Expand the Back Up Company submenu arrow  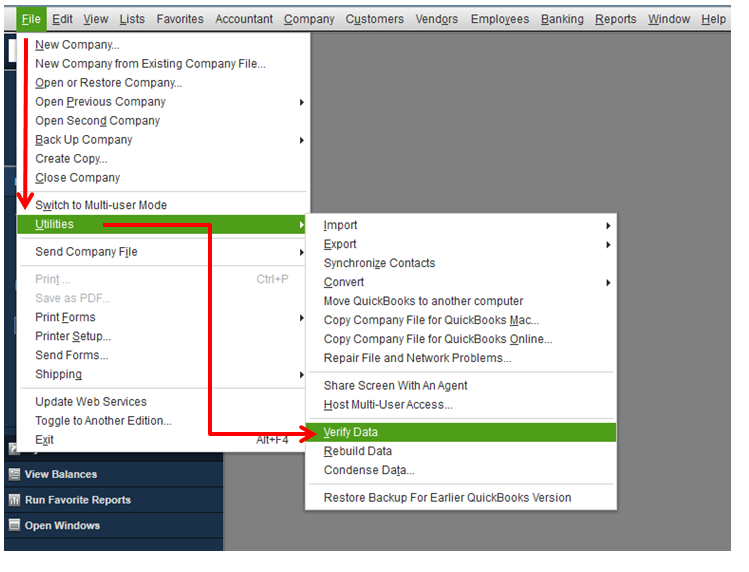pos(301,140)
